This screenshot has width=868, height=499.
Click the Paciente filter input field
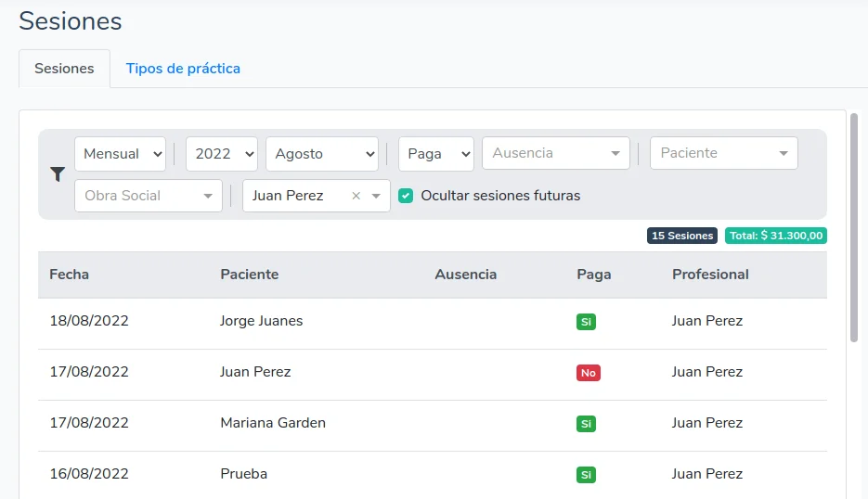tap(715, 154)
